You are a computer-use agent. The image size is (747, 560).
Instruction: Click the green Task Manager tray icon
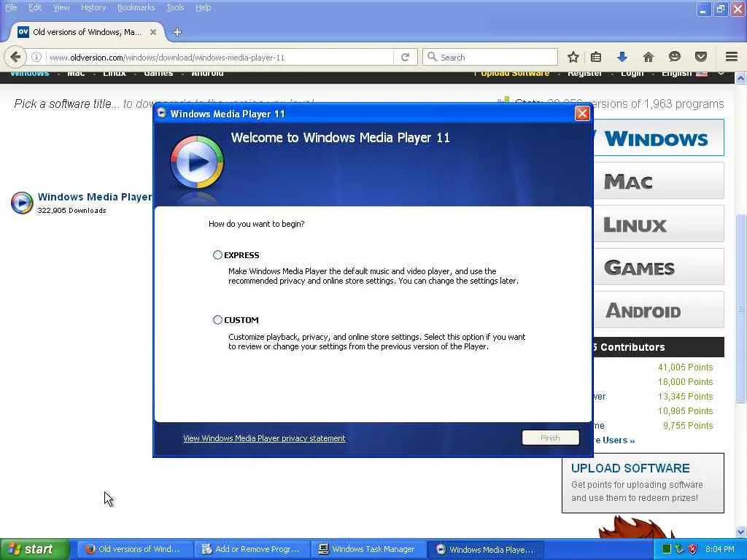667,549
